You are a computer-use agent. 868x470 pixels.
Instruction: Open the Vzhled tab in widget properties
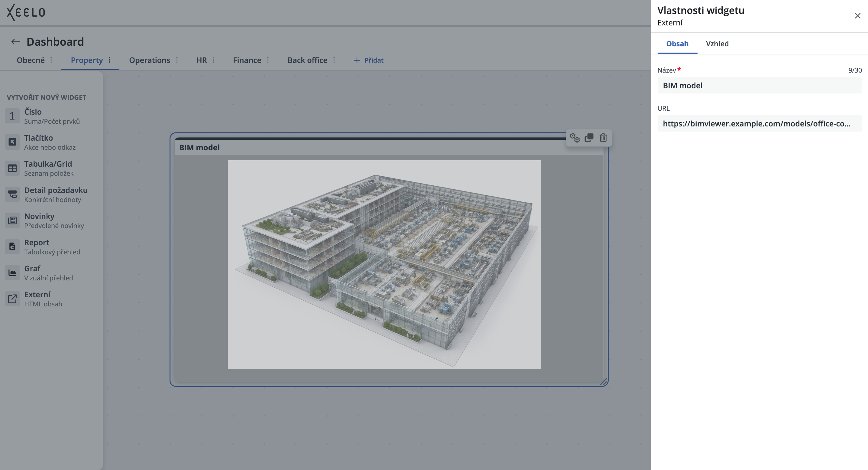(717, 44)
